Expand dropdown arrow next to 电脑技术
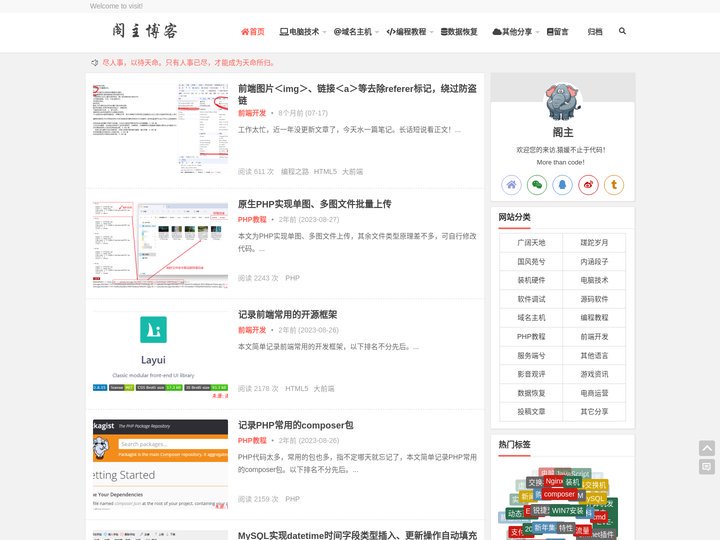Image resolution: width=720 pixels, height=540 pixels. coord(324,32)
